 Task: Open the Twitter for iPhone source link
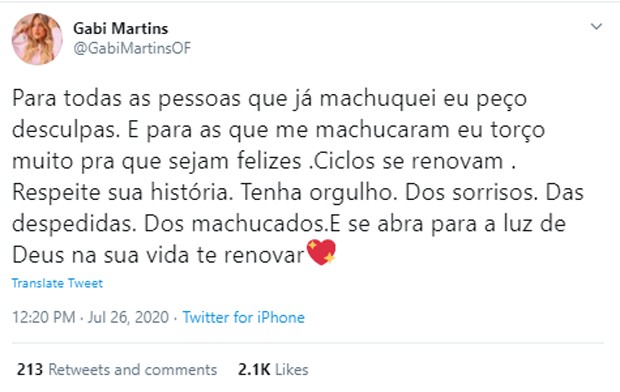click(244, 317)
